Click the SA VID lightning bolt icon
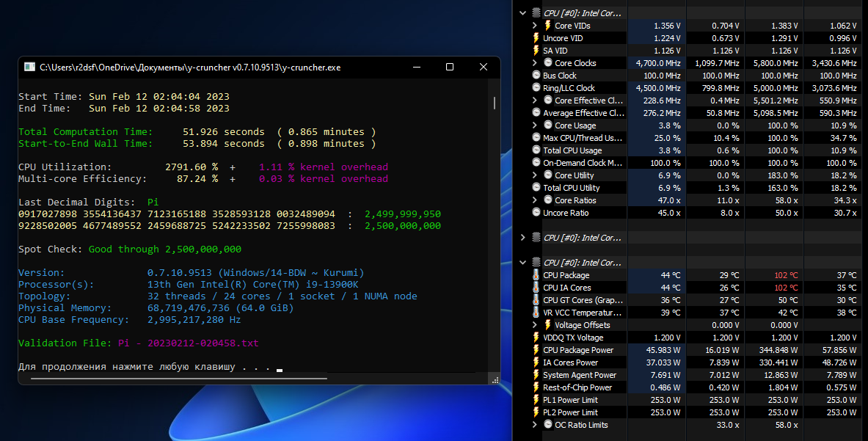This screenshot has width=868, height=441. point(536,51)
